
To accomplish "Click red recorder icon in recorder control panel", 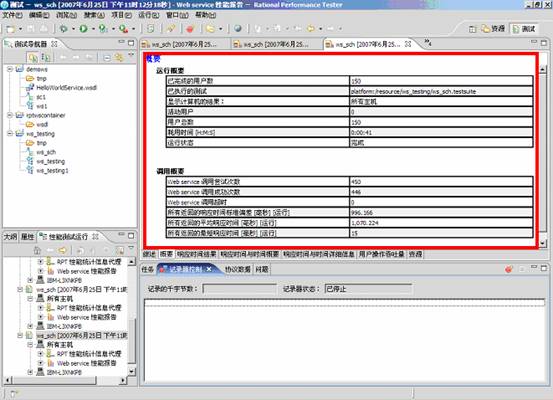I will pos(508,269).
